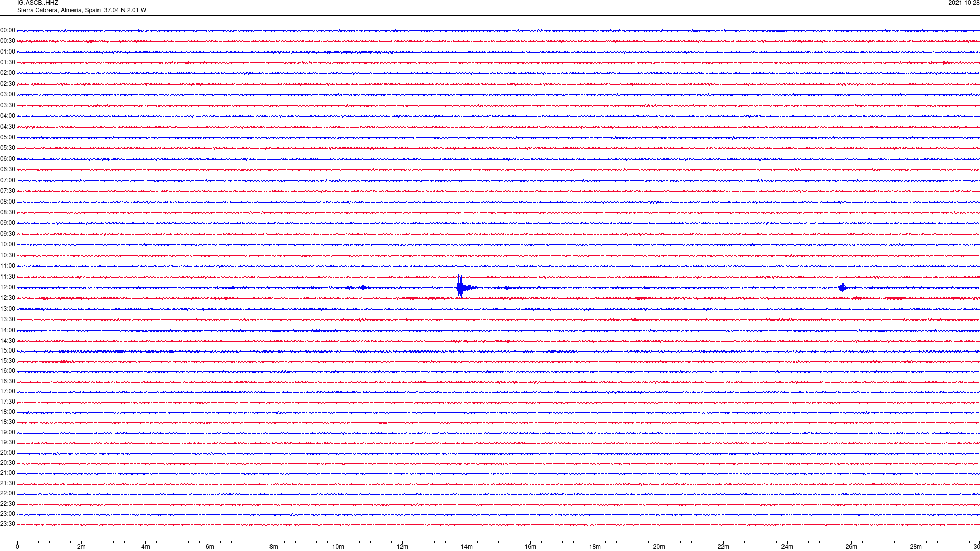Select the 00:30 trace time label
Screen dimensions: 980x551
[x=8, y=41]
